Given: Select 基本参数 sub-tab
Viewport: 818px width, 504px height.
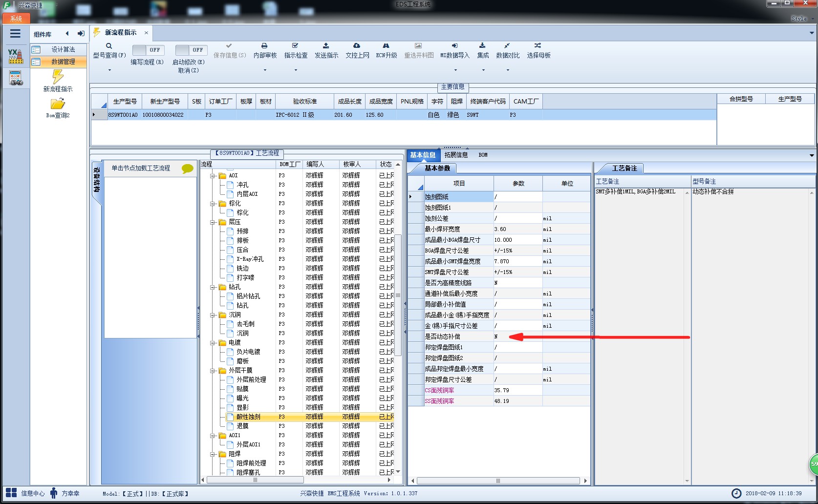Looking at the screenshot, I should [x=437, y=168].
